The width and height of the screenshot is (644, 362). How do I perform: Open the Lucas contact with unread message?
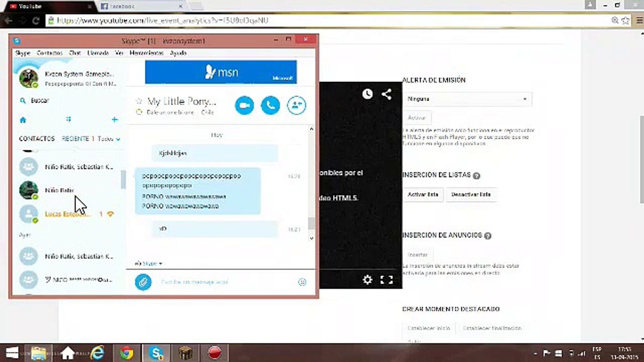tap(68, 214)
